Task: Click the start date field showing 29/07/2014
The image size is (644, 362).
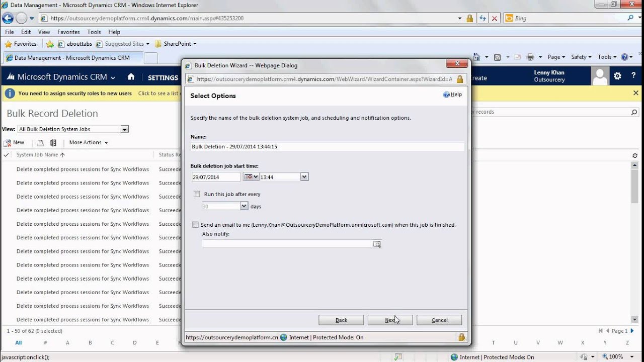Action: pos(216,177)
